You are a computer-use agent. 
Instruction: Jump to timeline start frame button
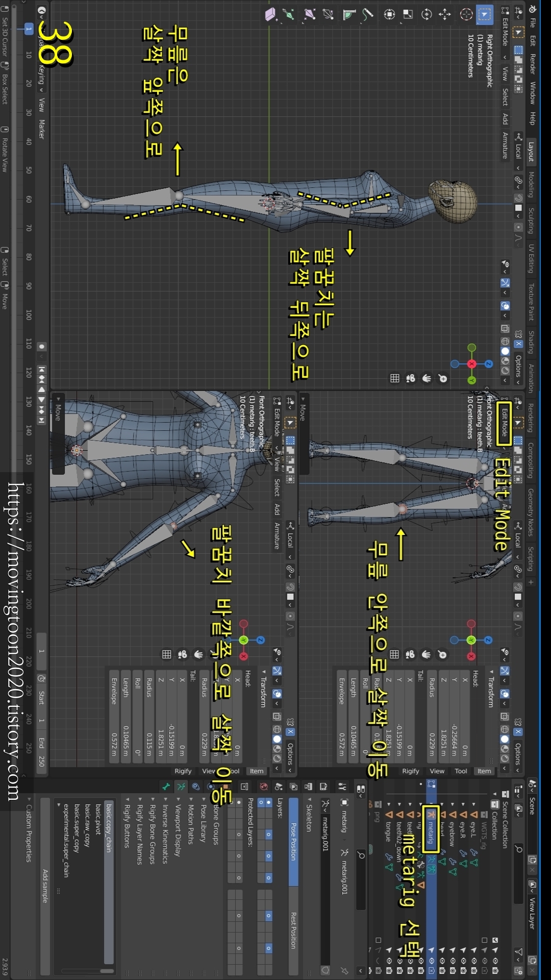42,369
